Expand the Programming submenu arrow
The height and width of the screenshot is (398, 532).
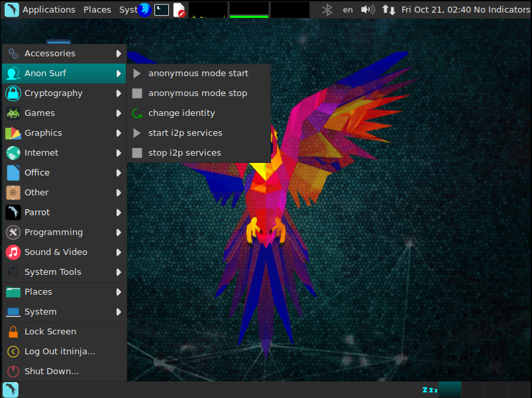(x=119, y=232)
